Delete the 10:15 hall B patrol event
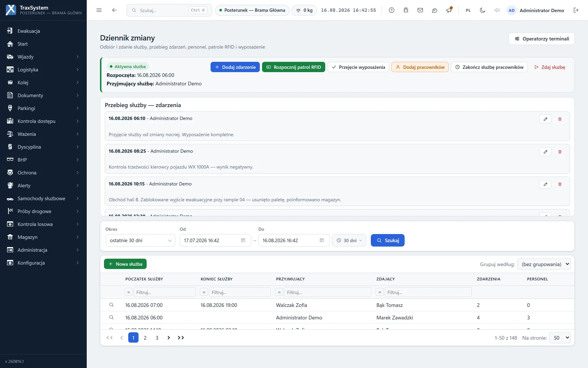Screen dimensions: 588x368 tap(560, 184)
